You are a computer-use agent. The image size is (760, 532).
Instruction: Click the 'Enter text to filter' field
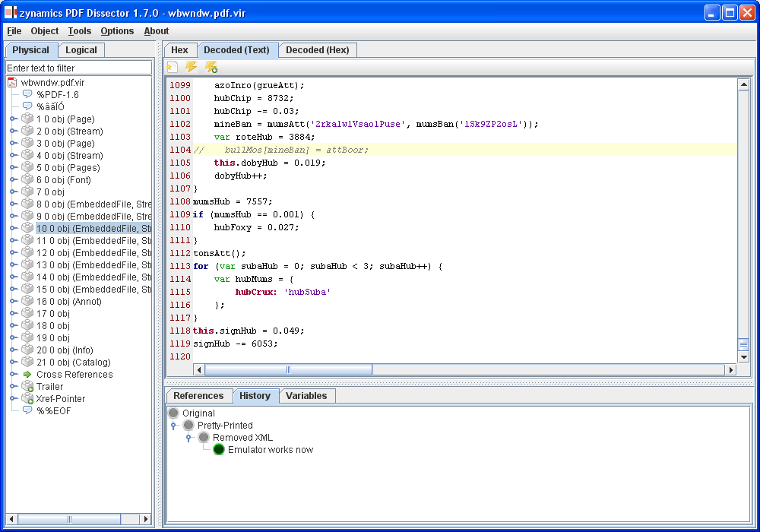[79, 68]
